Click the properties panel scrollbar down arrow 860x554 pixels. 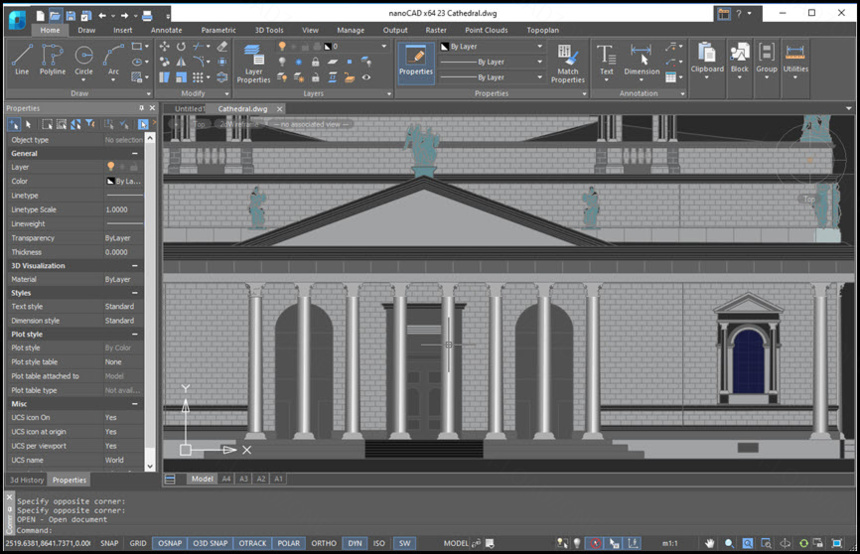coord(150,466)
